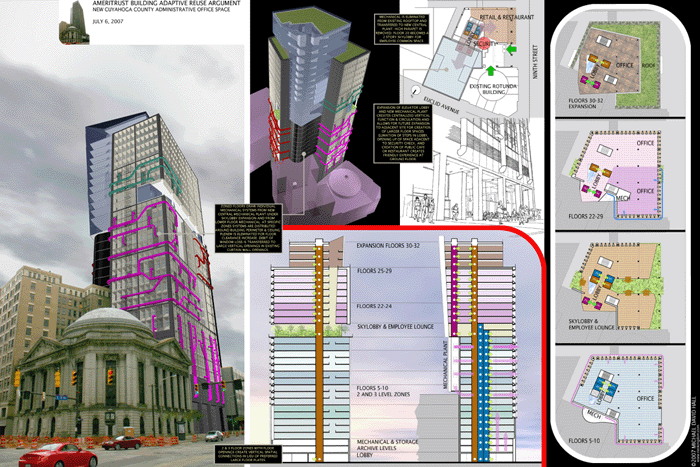The width and height of the screenshot is (700, 467).
Task: Select the 'FLOORS 22-29' floor plan caption
Action: (x=585, y=217)
